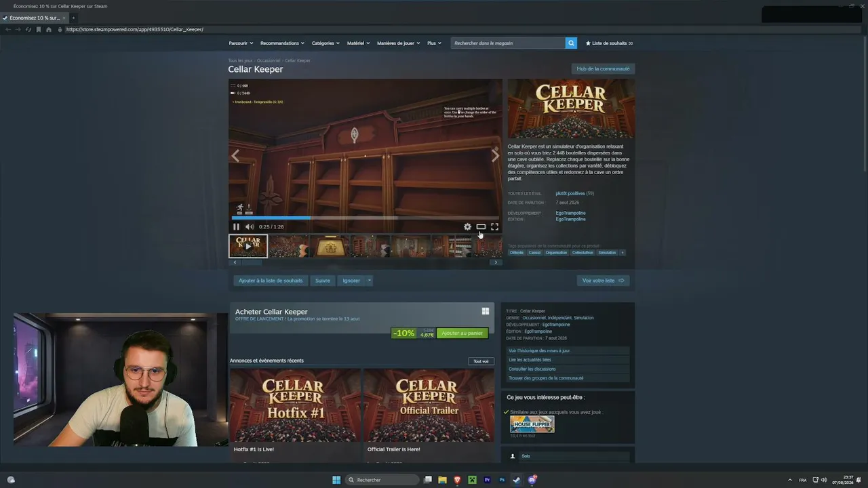Add Cellar Keeper with Ajouter au panier
The width and height of the screenshot is (868, 488).
pos(462,333)
